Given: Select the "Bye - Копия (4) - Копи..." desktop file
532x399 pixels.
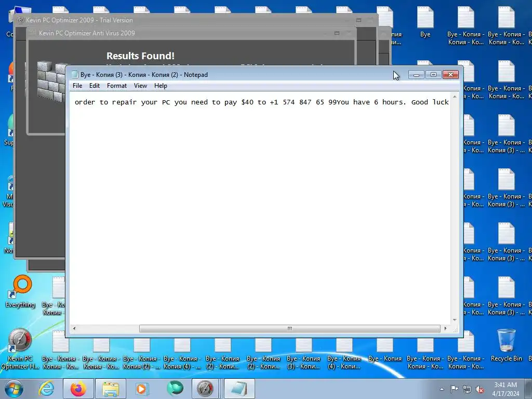Looking at the screenshot, I should [x=344, y=354].
